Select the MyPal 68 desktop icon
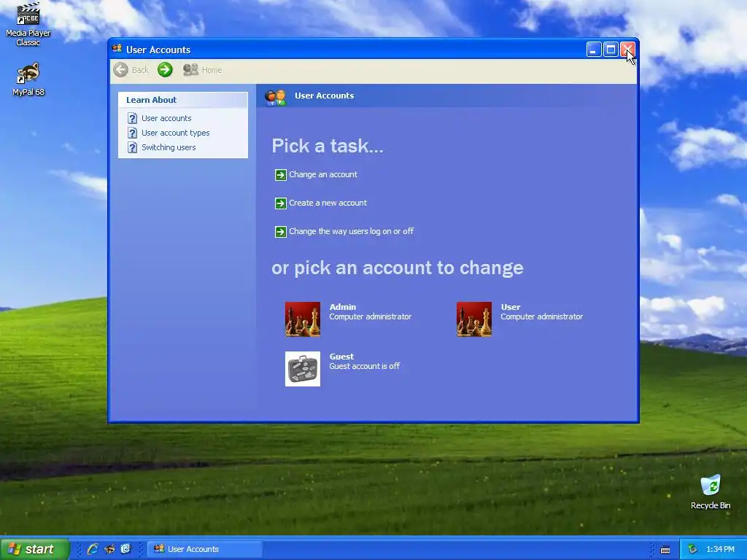The height and width of the screenshot is (560, 747). pyautogui.click(x=28, y=79)
